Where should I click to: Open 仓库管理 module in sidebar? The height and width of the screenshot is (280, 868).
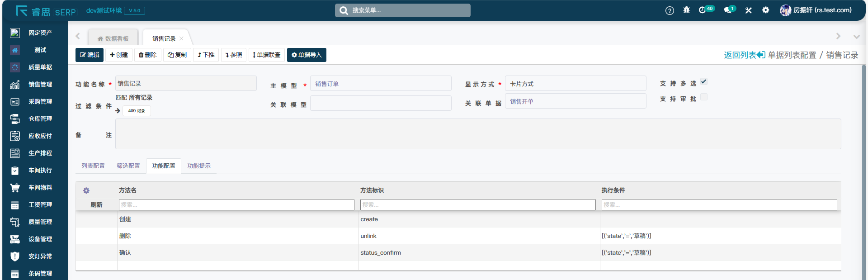[40, 119]
